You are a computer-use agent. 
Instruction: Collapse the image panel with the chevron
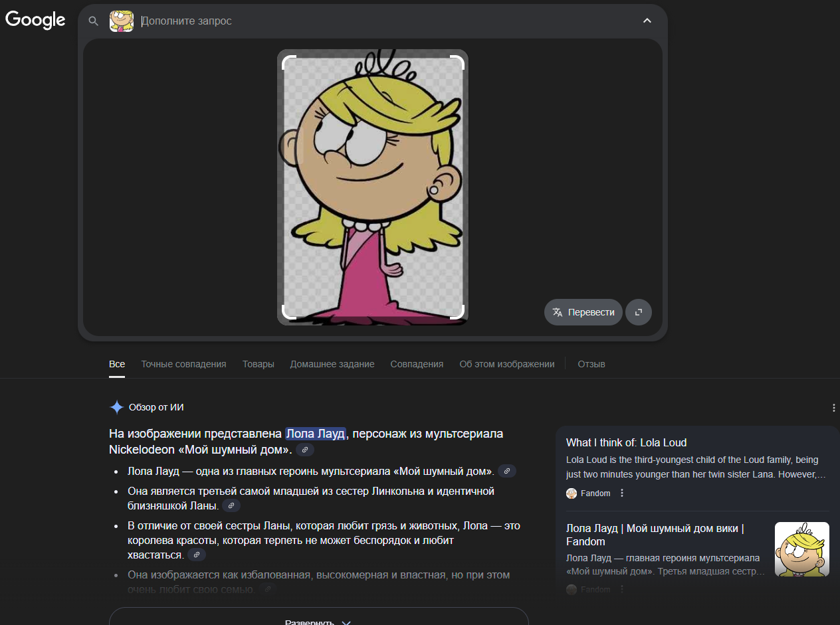click(647, 21)
